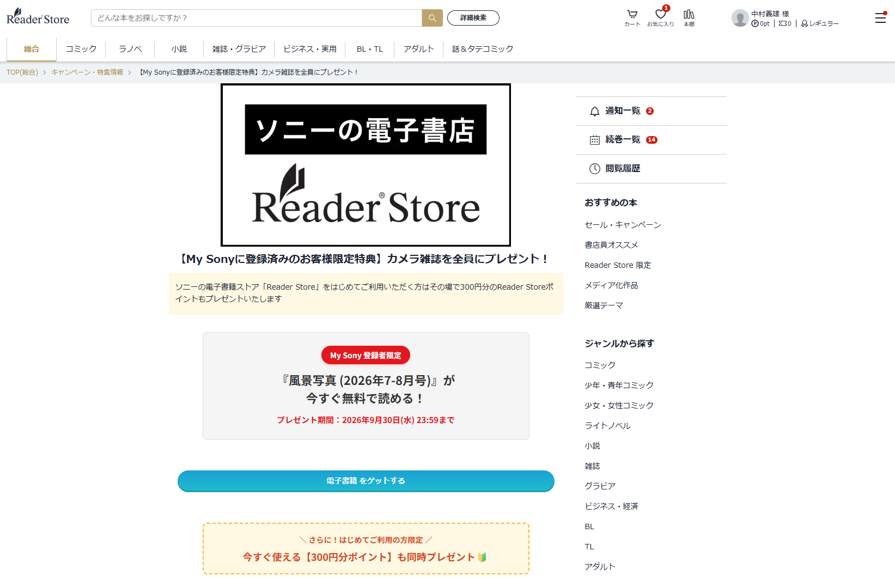Click the 電子書籍をゲットする button
The height and width of the screenshot is (588, 895).
tap(366, 481)
